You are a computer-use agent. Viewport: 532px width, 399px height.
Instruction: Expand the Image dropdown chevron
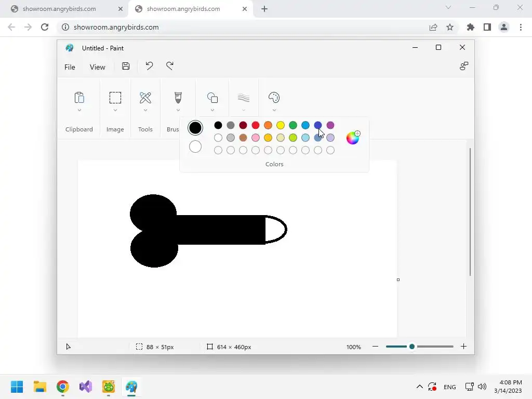(x=115, y=110)
